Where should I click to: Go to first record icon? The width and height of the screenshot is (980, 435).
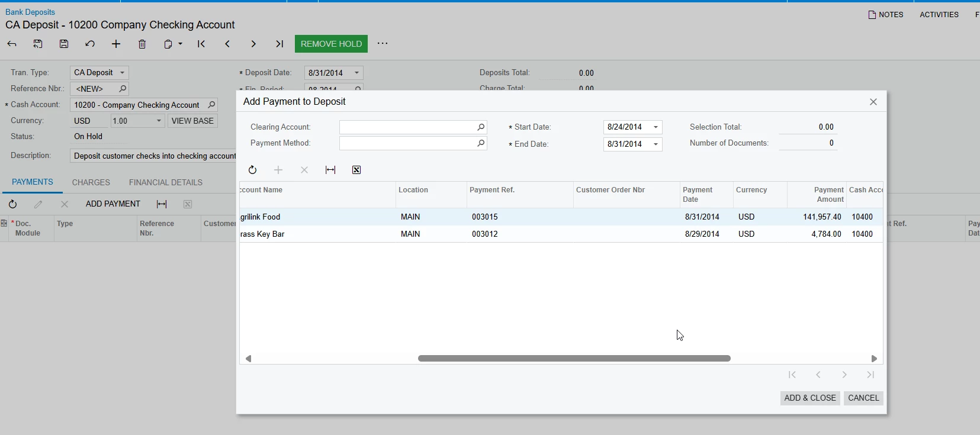coord(201,44)
